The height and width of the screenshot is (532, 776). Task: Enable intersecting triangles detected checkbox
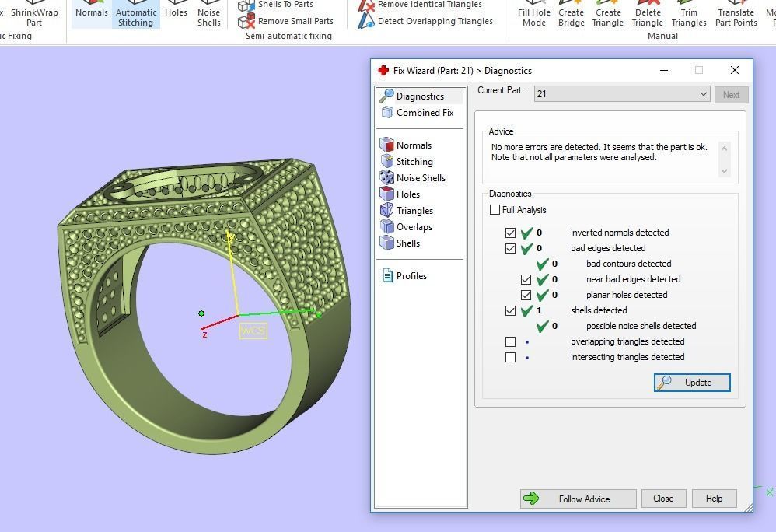pos(510,357)
